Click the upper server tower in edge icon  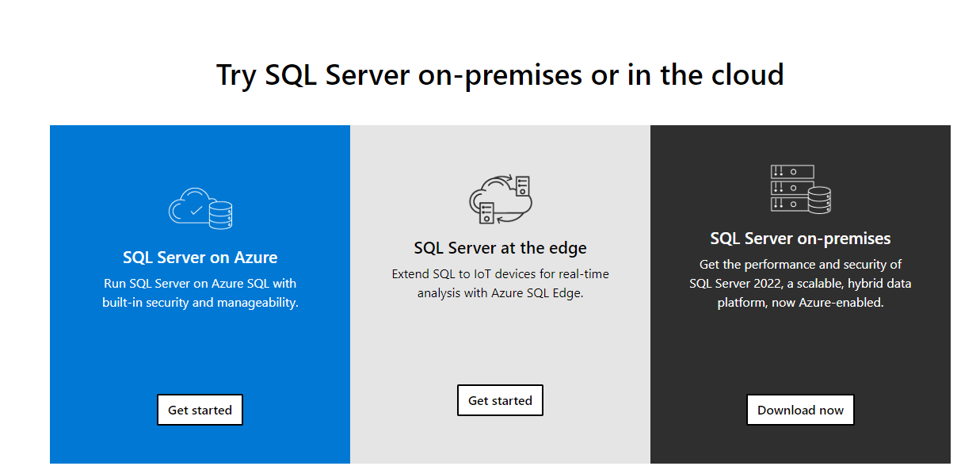pyautogui.click(x=523, y=186)
